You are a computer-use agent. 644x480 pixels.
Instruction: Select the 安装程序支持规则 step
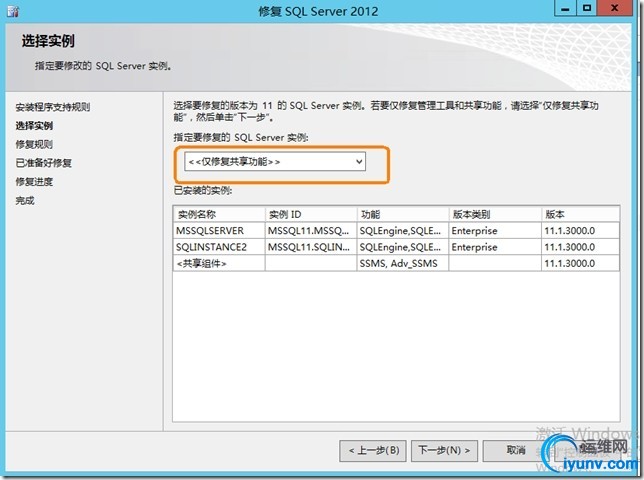53,107
